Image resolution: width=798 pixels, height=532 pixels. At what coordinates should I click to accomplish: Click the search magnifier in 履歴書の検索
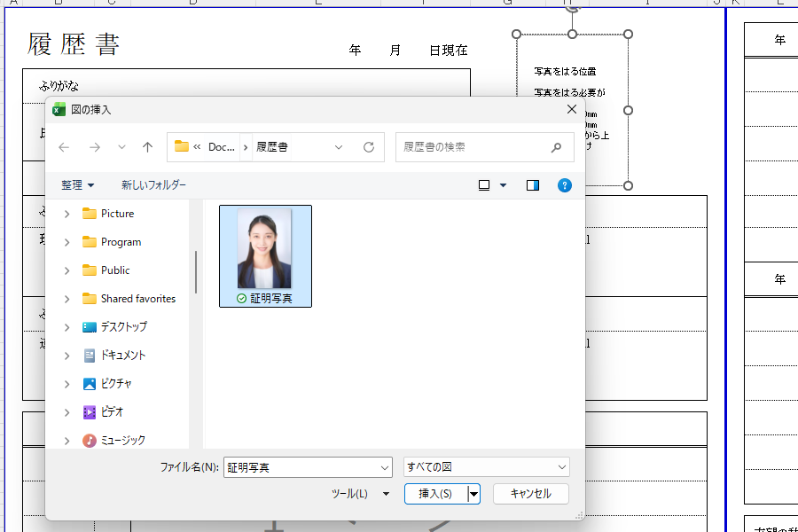[x=556, y=146]
